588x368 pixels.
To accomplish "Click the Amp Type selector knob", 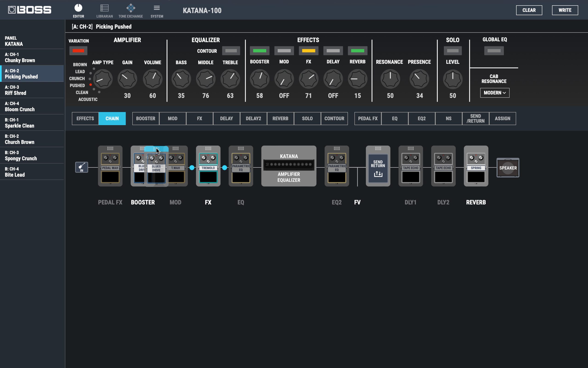I will click(103, 79).
